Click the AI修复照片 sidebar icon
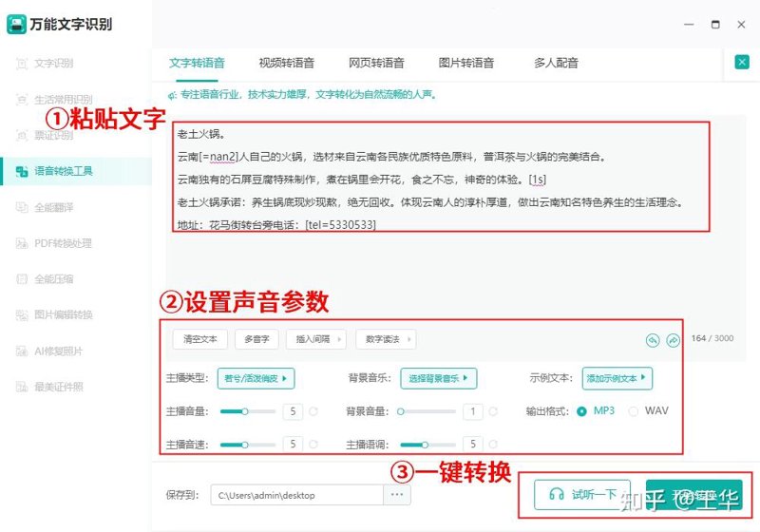Image resolution: width=760 pixels, height=532 pixels. (x=22, y=351)
